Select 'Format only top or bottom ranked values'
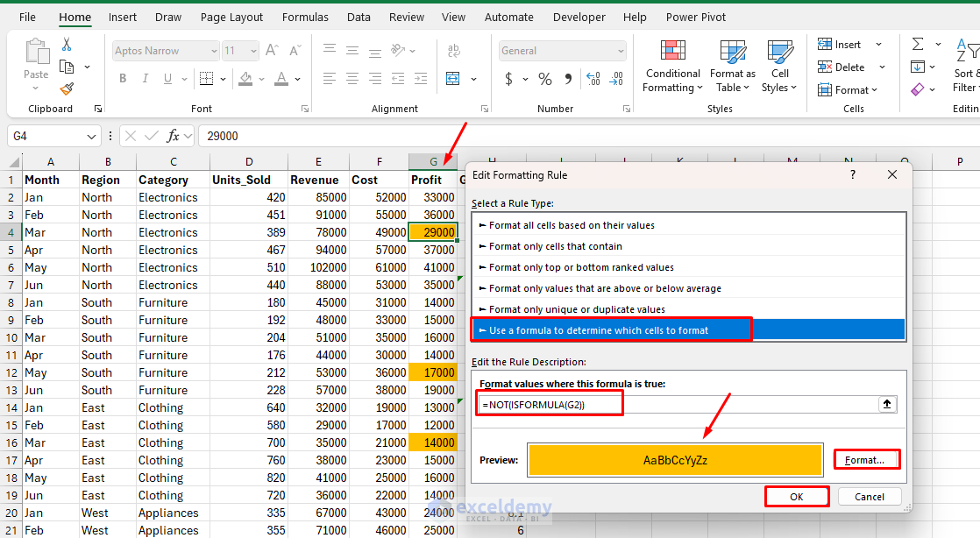 (689, 267)
